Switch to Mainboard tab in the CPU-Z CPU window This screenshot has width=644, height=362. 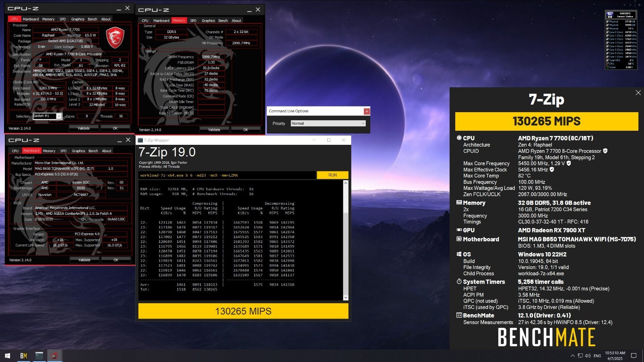[x=31, y=19]
